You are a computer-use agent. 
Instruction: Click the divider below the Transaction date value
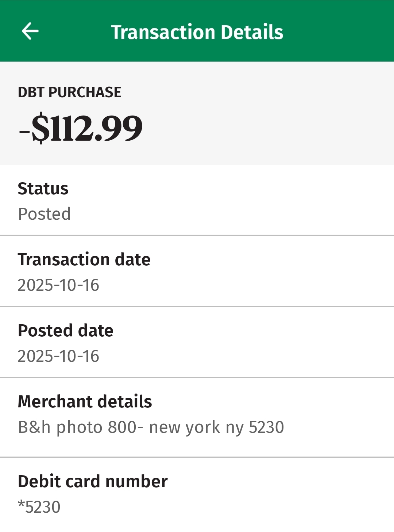pos(197,306)
